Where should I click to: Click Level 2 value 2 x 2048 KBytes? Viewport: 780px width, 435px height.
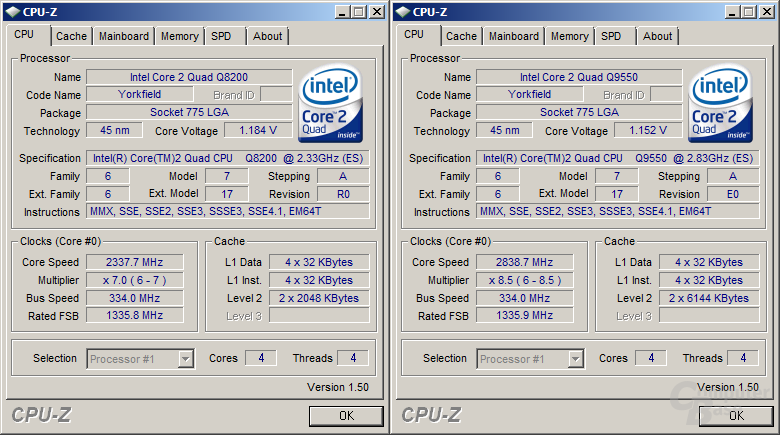pyautogui.click(x=319, y=298)
